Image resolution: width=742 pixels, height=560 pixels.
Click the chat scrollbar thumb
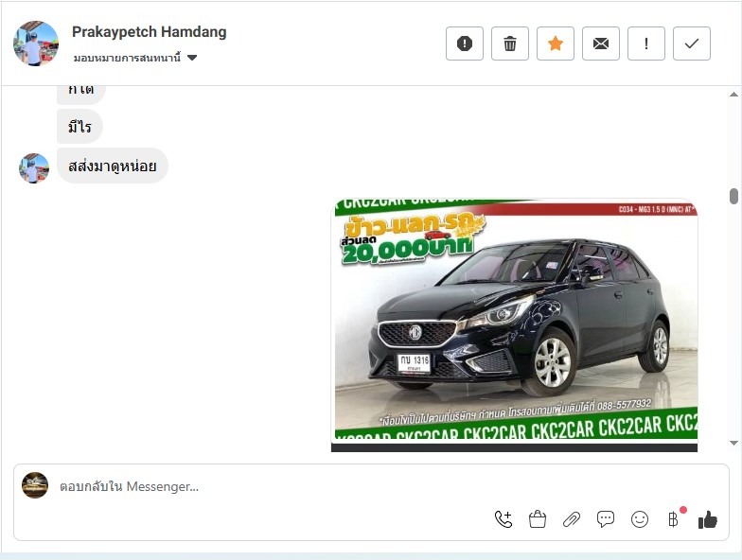click(733, 196)
